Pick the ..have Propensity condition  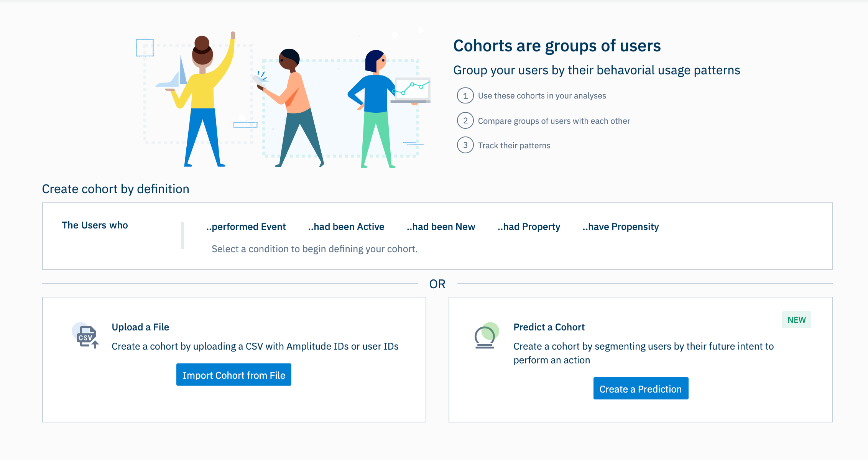pyautogui.click(x=620, y=227)
